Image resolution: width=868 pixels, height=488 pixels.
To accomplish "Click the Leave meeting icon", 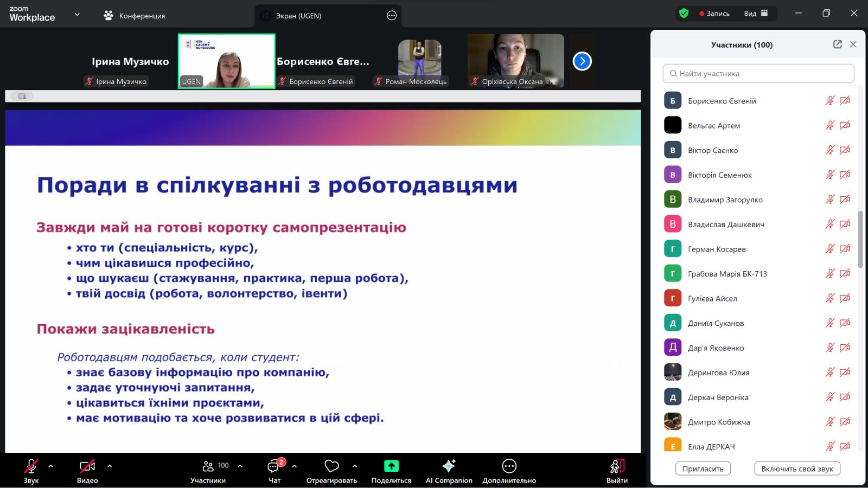I will (617, 466).
